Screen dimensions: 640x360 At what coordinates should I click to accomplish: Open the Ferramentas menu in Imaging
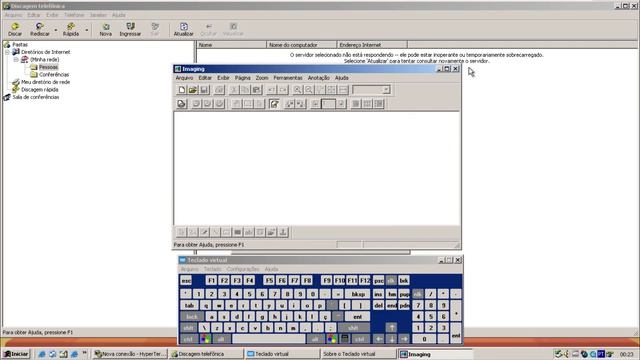pos(288,78)
